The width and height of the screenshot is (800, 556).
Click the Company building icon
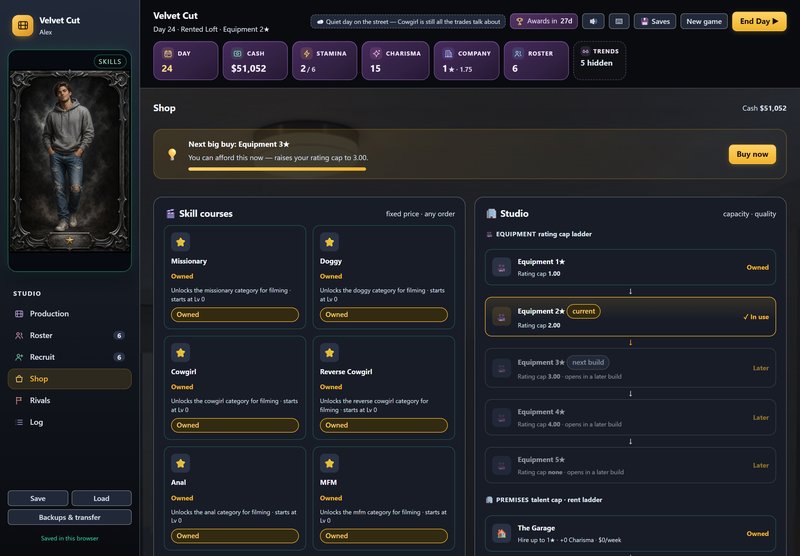[x=448, y=53]
